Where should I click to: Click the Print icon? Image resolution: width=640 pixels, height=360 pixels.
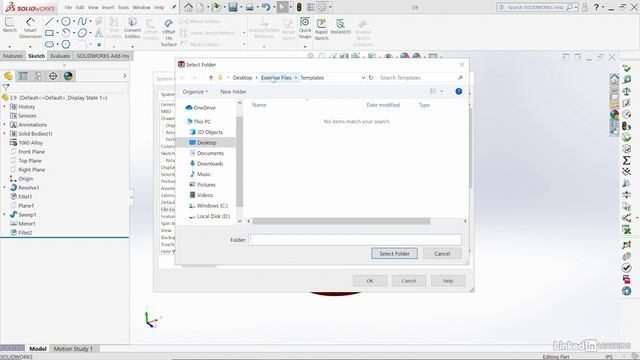point(250,7)
